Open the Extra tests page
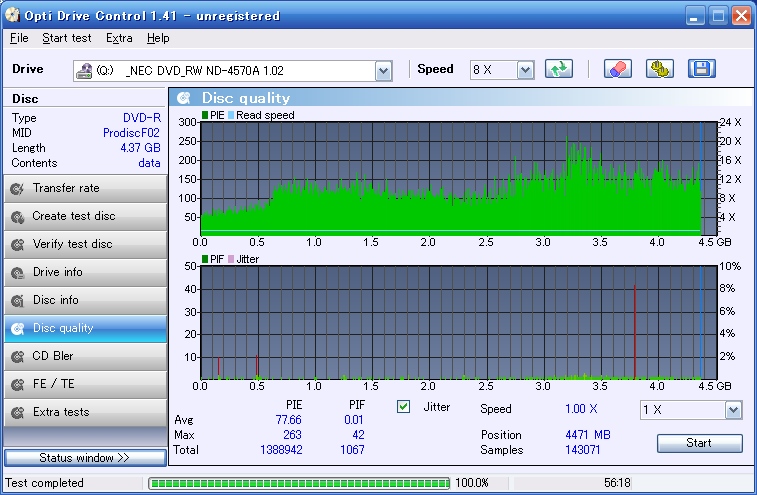This screenshot has width=757, height=495. point(85,412)
